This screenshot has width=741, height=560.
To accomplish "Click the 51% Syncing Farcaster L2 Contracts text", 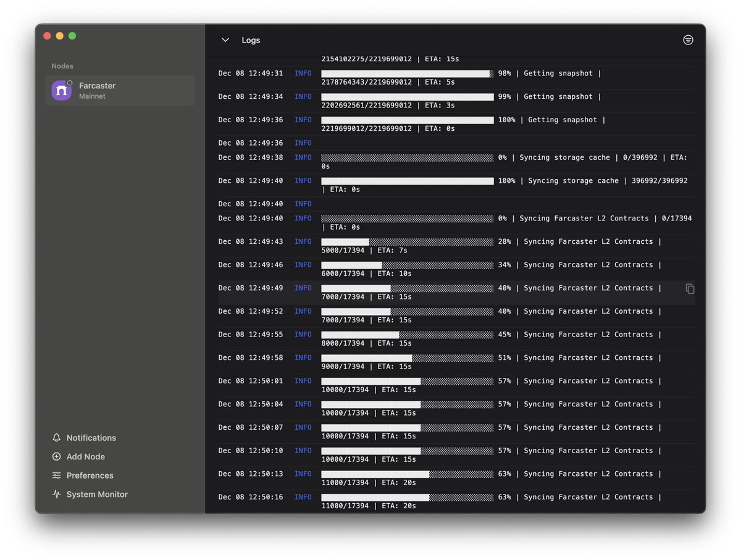I will 579,358.
